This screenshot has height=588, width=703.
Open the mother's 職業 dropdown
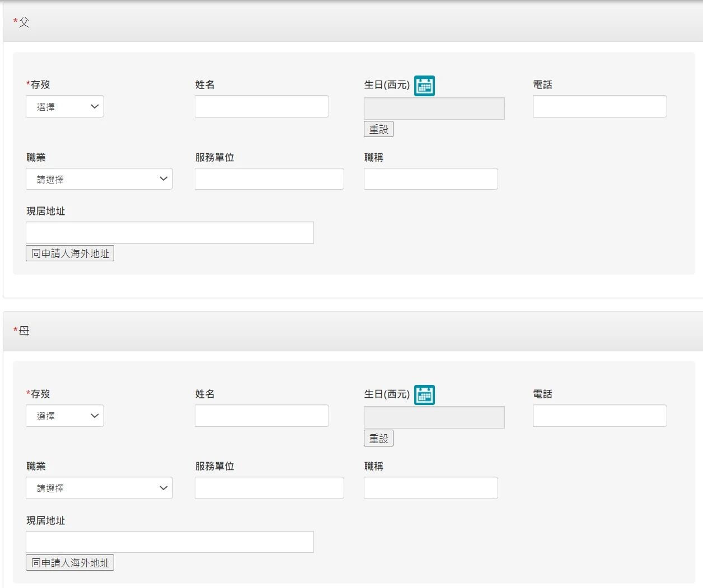click(99, 488)
